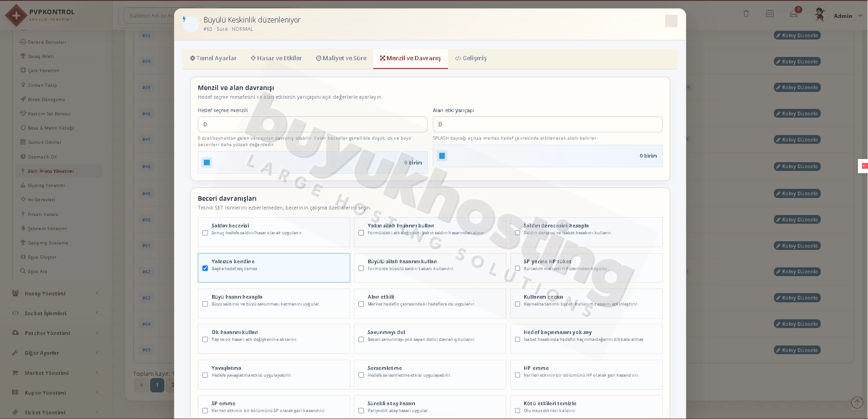Open Şebnem Yönetimi in sidebar
The image size is (868, 419).
coord(47,229)
